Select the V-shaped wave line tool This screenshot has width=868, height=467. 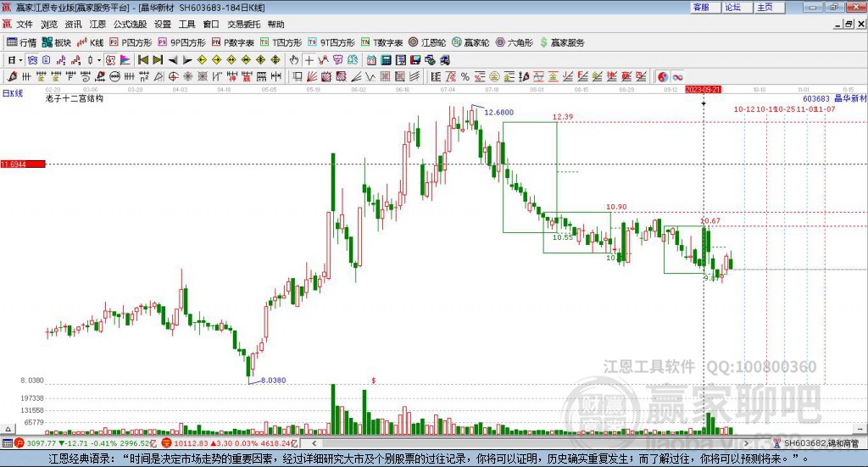(370, 77)
